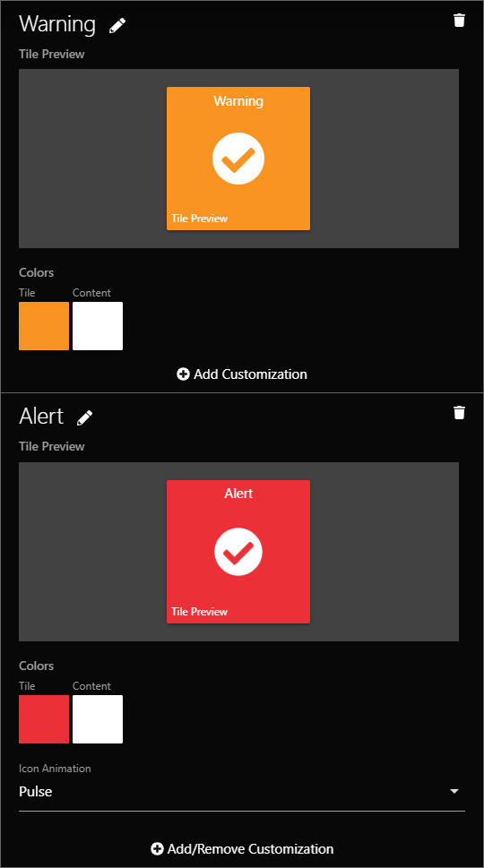
Task: Edit the Warning name with pencil icon
Action: coord(117,25)
